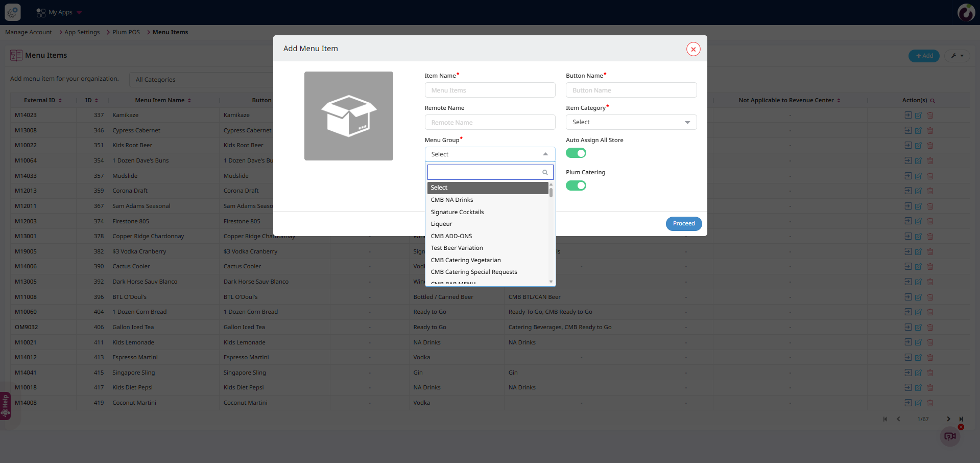Close the Add Menu Item dialog
Image resolution: width=980 pixels, height=463 pixels.
click(693, 49)
